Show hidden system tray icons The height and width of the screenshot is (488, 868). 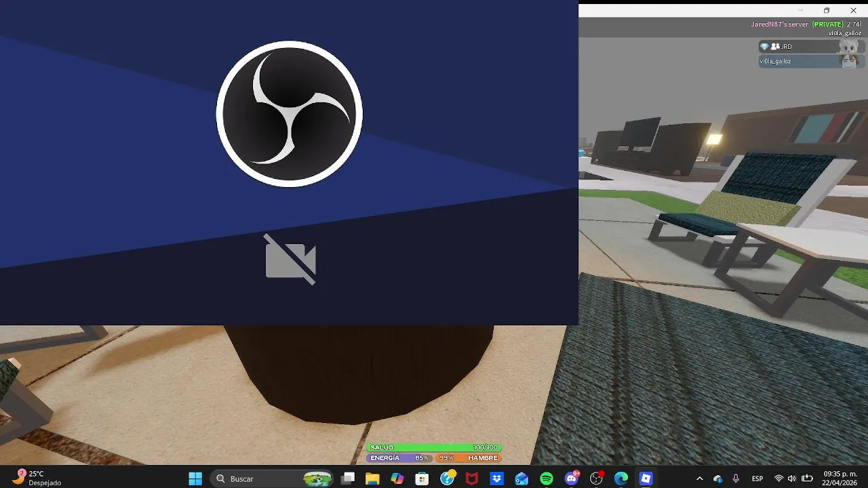click(700, 479)
